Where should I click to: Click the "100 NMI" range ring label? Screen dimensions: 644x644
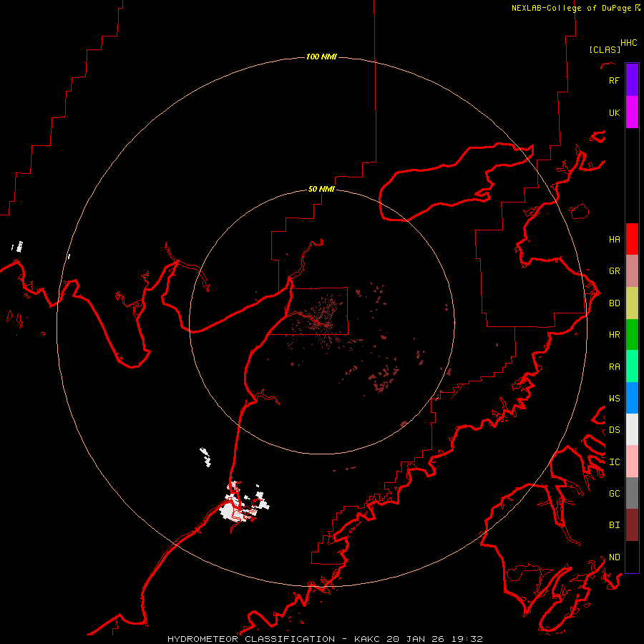pyautogui.click(x=321, y=57)
